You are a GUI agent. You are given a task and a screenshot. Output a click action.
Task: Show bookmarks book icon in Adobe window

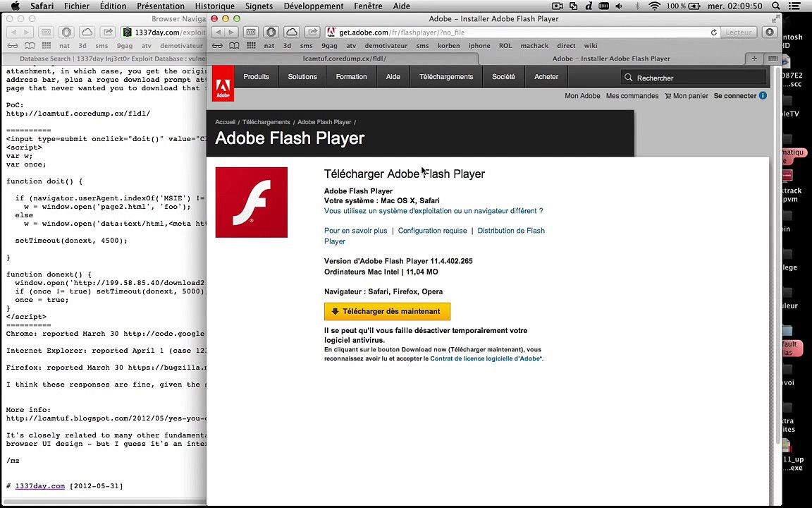[234, 46]
